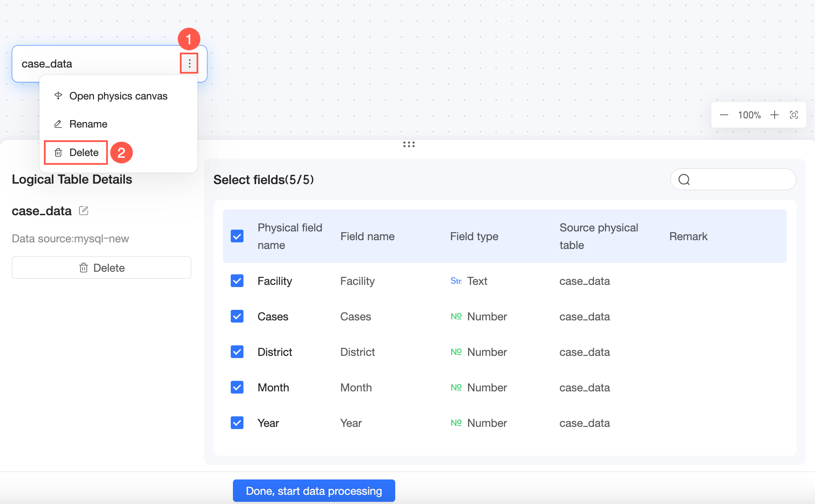Click the Cases field name cell
Screen dimensions: 815x504
pos(356,316)
